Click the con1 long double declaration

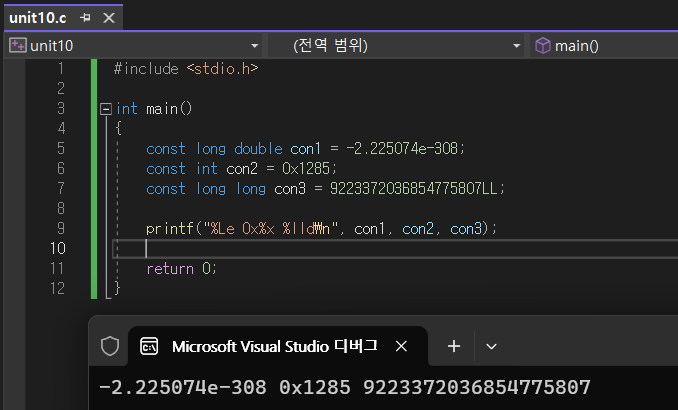pyautogui.click(x=305, y=149)
